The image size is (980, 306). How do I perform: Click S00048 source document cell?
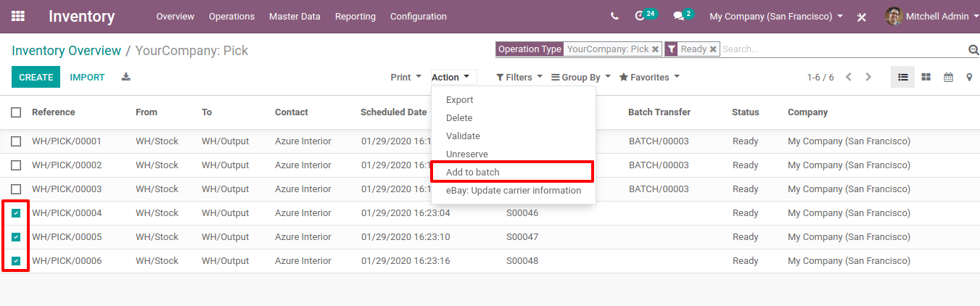tap(522, 261)
